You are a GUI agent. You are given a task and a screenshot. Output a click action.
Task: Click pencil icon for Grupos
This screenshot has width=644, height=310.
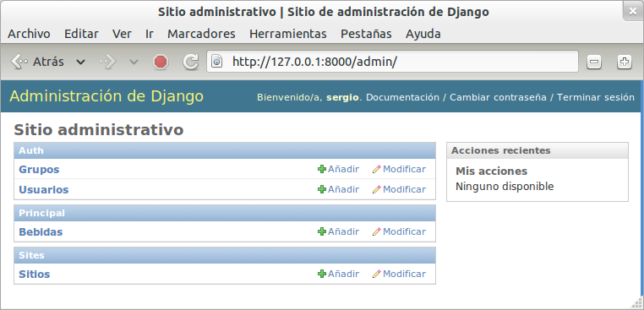[x=377, y=169]
